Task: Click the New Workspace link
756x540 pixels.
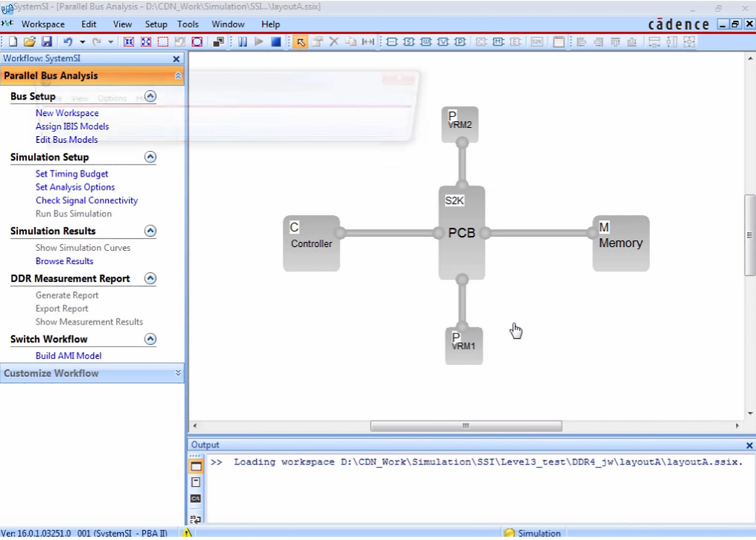Action: tap(67, 113)
